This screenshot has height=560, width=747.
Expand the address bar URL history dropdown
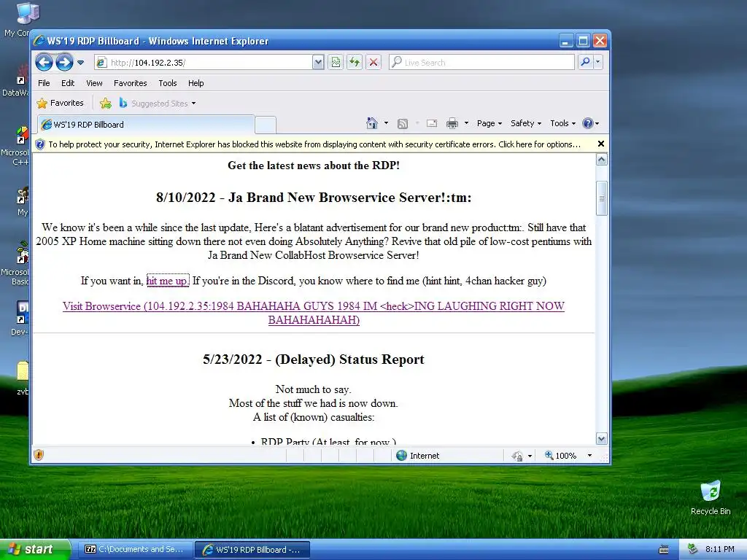318,63
